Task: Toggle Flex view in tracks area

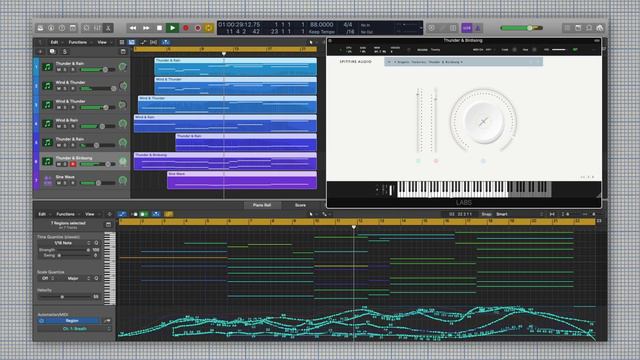Action: pos(153,42)
